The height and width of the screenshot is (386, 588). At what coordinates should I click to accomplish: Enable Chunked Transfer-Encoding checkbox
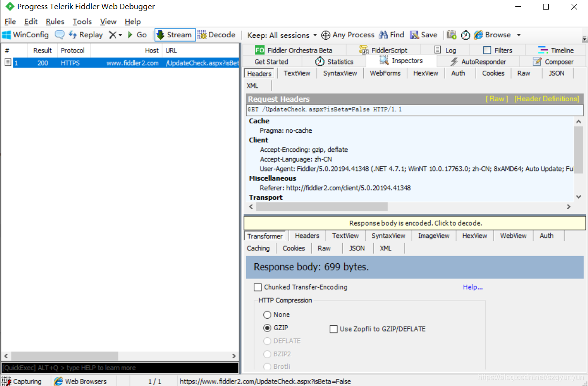[258, 287]
